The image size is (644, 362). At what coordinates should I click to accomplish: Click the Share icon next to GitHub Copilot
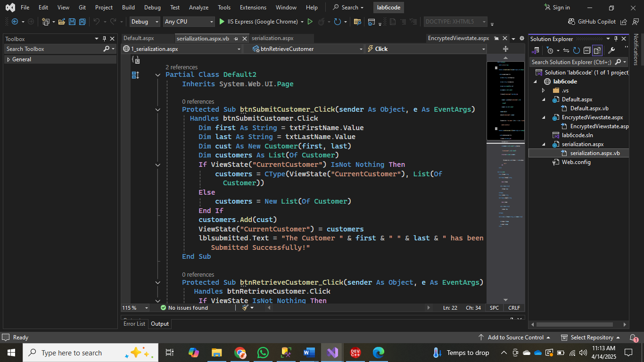624,22
